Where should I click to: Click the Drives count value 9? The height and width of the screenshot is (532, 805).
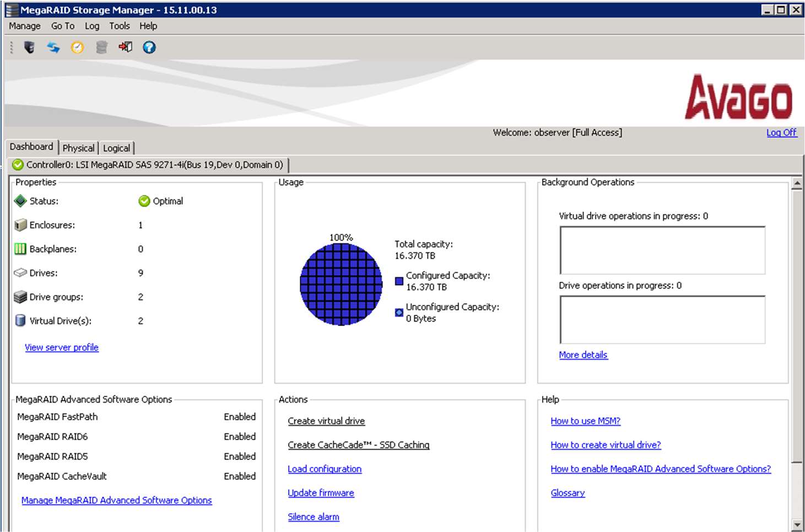(141, 273)
